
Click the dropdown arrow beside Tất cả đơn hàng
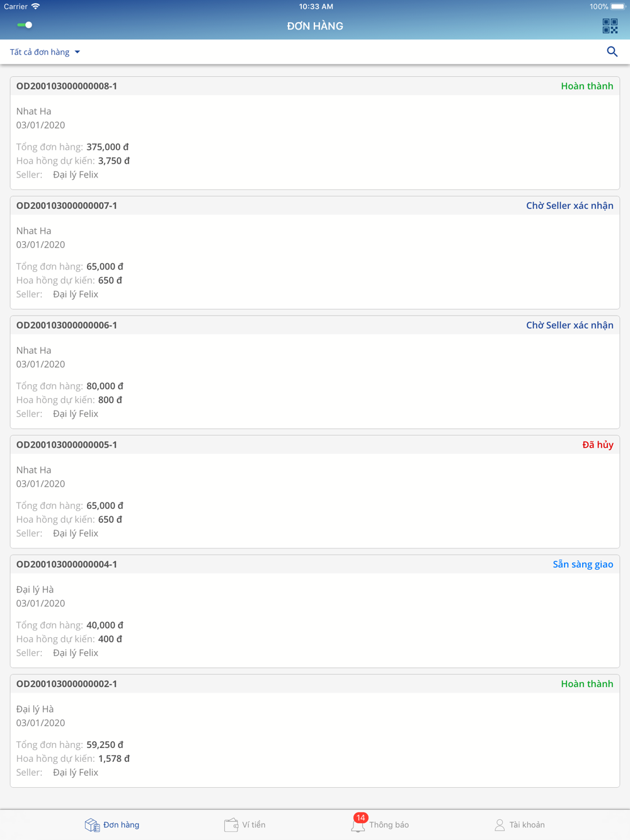pyautogui.click(x=77, y=52)
